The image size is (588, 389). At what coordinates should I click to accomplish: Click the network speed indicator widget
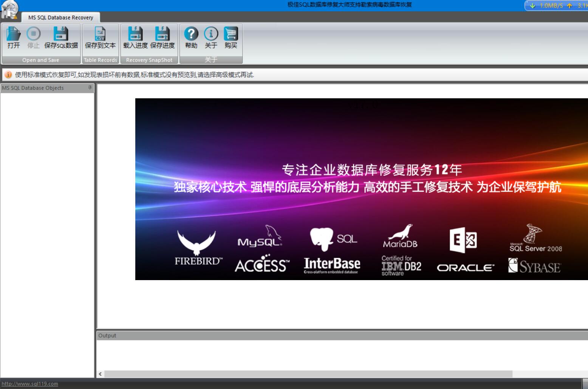pos(556,5)
